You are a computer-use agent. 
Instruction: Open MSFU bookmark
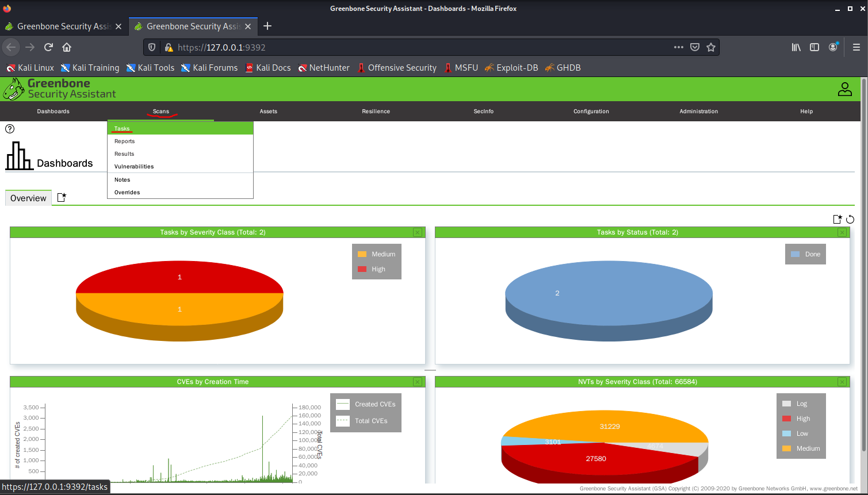coord(461,68)
